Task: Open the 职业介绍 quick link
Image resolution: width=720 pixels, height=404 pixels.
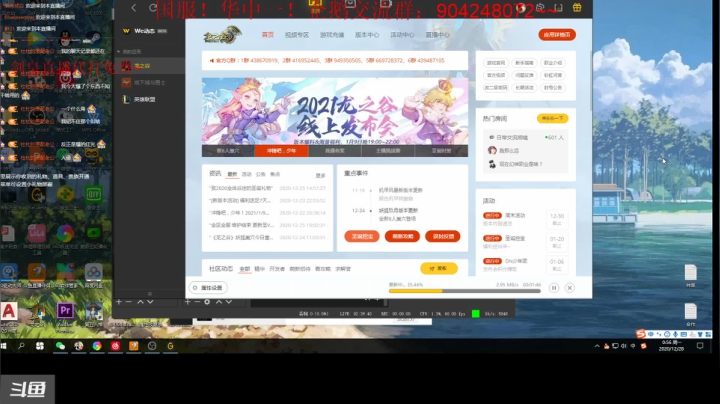Action: 553,63
